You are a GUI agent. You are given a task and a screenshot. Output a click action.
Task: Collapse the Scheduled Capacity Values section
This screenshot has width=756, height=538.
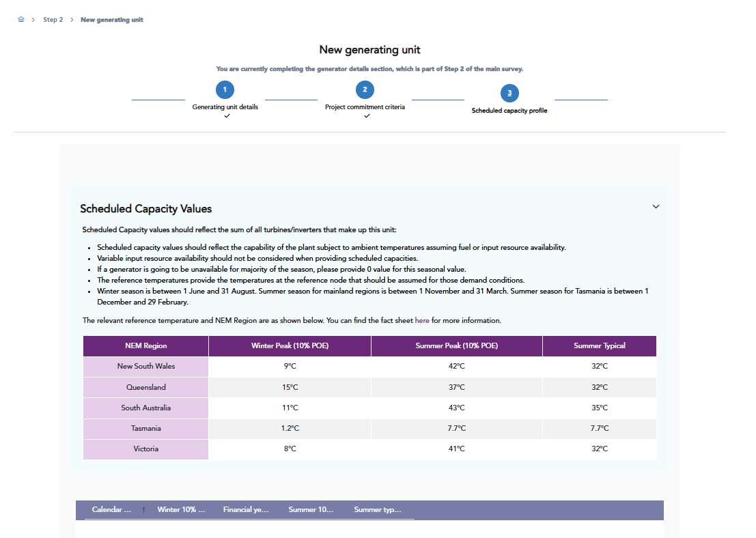pyautogui.click(x=656, y=207)
